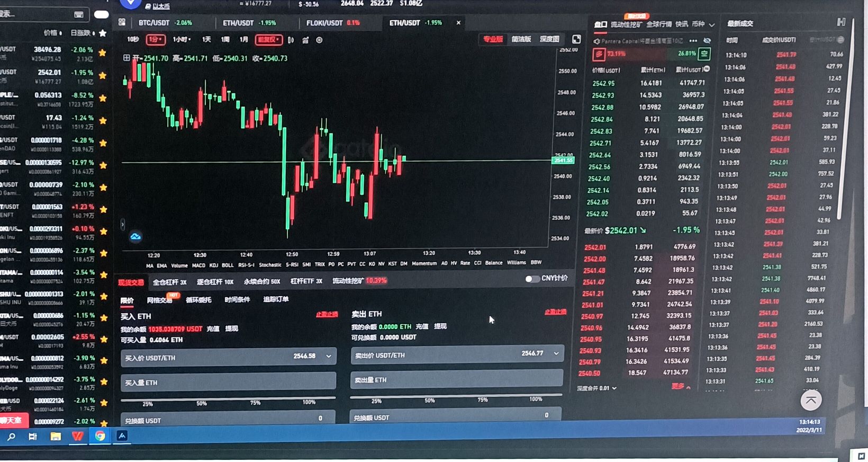Screen dimensions: 868x462
Task: Toggle the white switch near search box
Action: tap(101, 14)
